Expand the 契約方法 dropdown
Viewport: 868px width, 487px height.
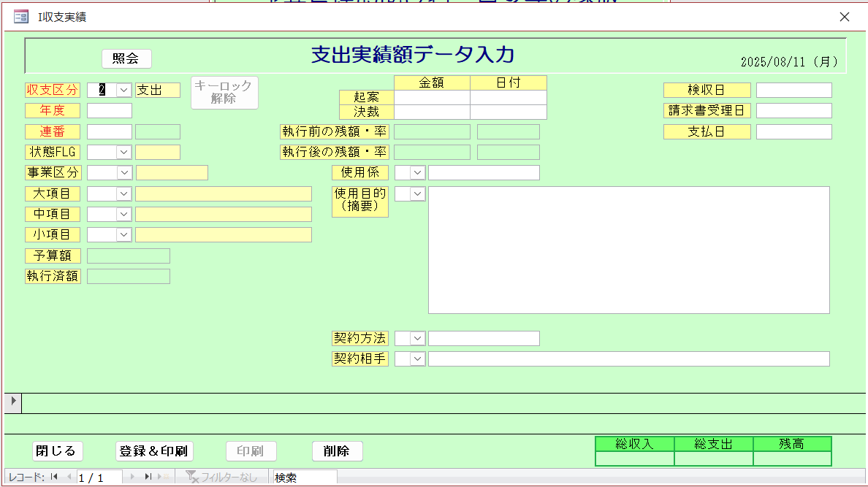(x=417, y=338)
